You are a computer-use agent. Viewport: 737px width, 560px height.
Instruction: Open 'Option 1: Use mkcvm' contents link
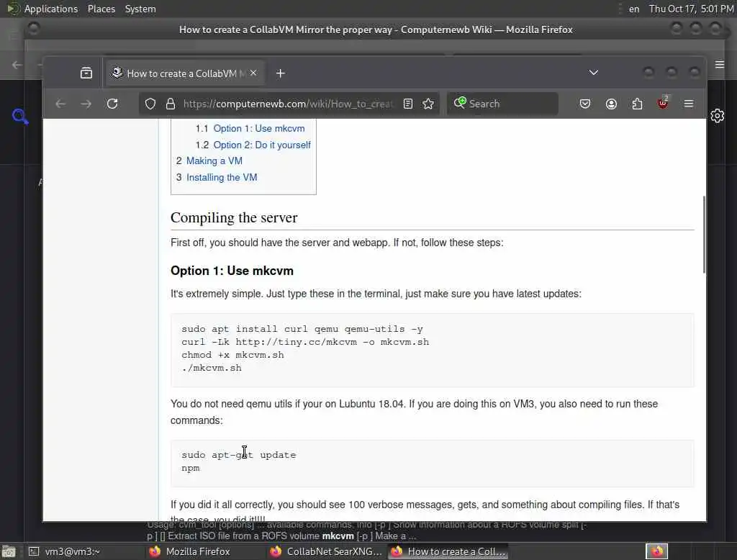pyautogui.click(x=259, y=128)
